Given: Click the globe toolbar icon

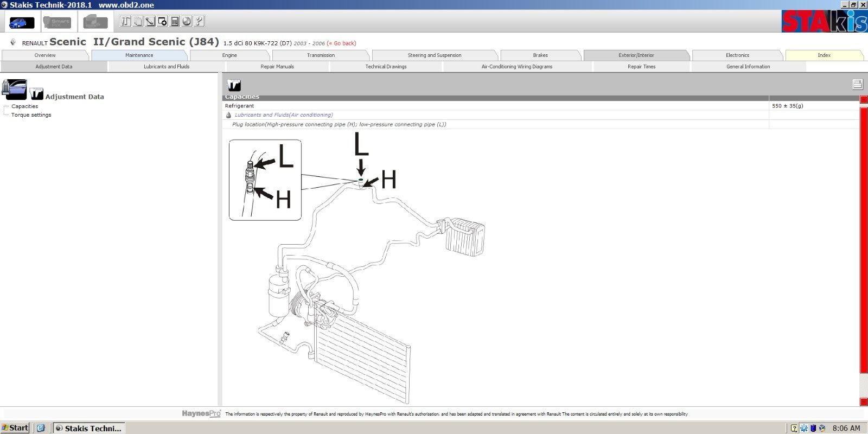Looking at the screenshot, I should click(x=187, y=21).
